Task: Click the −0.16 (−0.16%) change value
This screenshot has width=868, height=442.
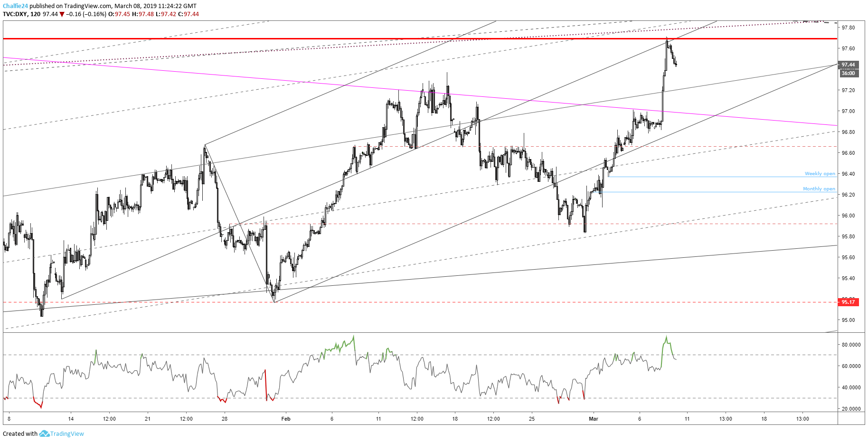Action: pyautogui.click(x=86, y=14)
